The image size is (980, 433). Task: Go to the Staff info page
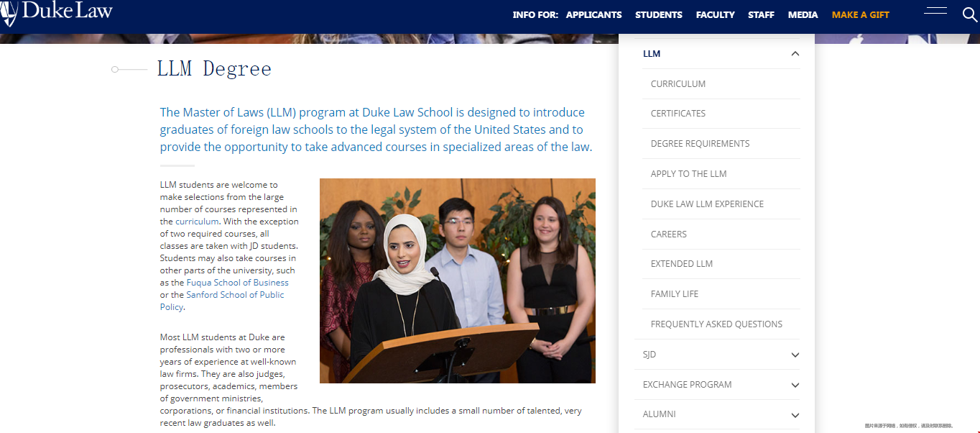coord(761,15)
